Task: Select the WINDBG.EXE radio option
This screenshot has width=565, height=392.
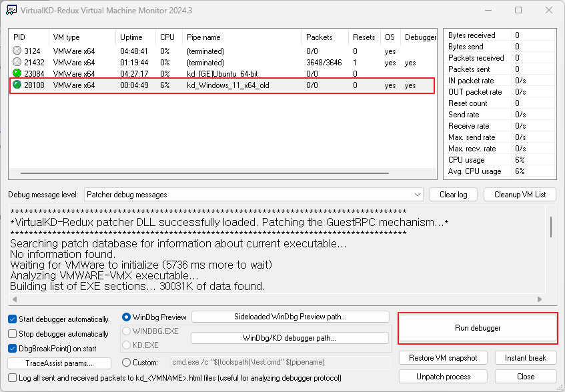Action: [x=126, y=331]
